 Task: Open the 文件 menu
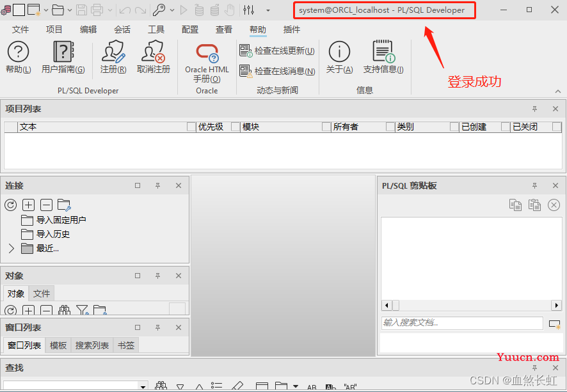pyautogui.click(x=20, y=29)
